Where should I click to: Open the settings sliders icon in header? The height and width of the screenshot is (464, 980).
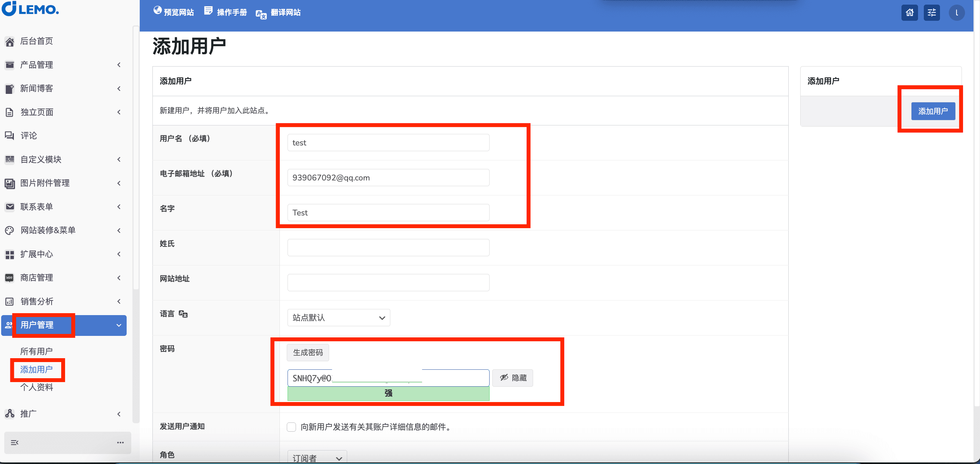coord(932,13)
